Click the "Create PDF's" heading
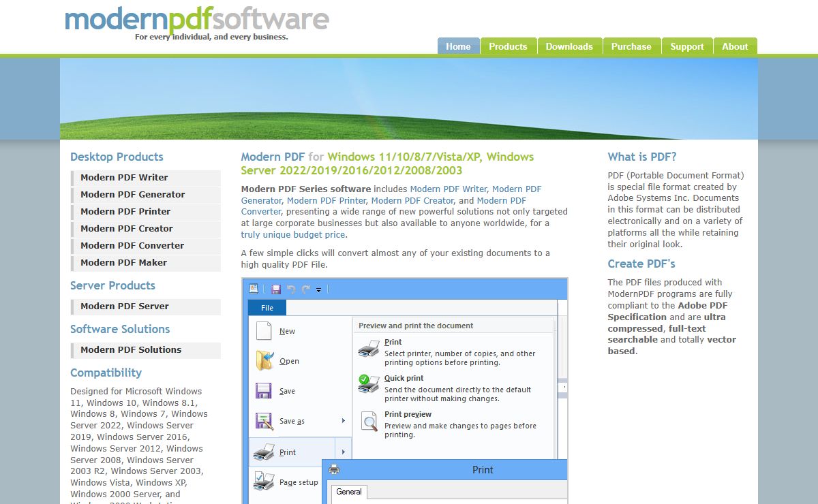 coord(641,264)
